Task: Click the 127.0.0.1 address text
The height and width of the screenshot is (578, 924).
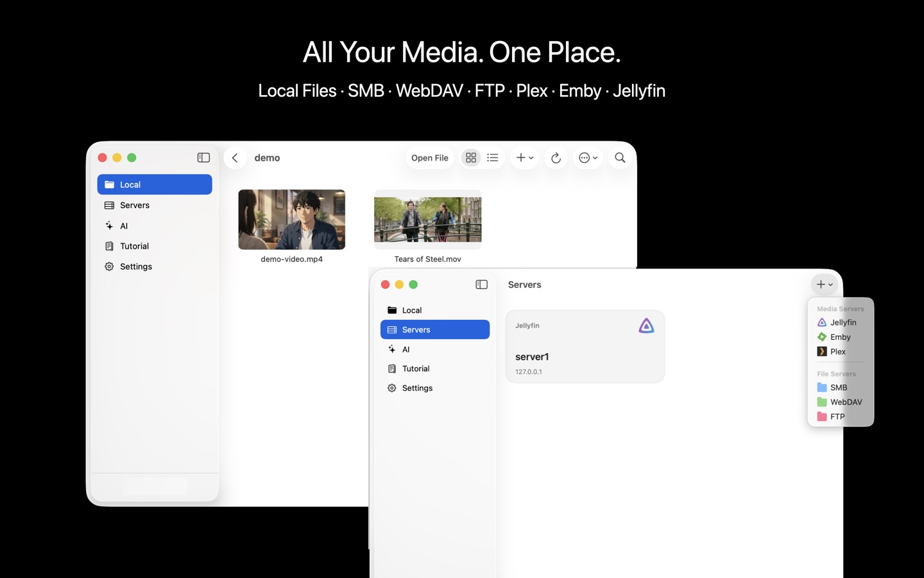Action: pyautogui.click(x=529, y=372)
